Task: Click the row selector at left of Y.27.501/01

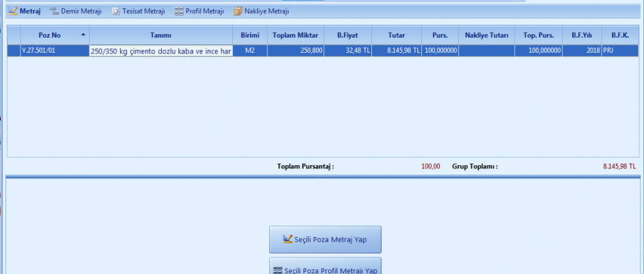Action: click(x=13, y=51)
